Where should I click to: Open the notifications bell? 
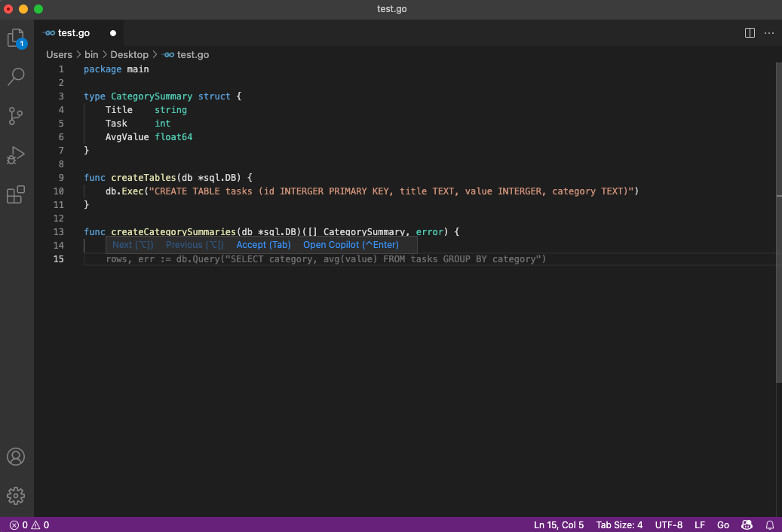(x=770, y=524)
